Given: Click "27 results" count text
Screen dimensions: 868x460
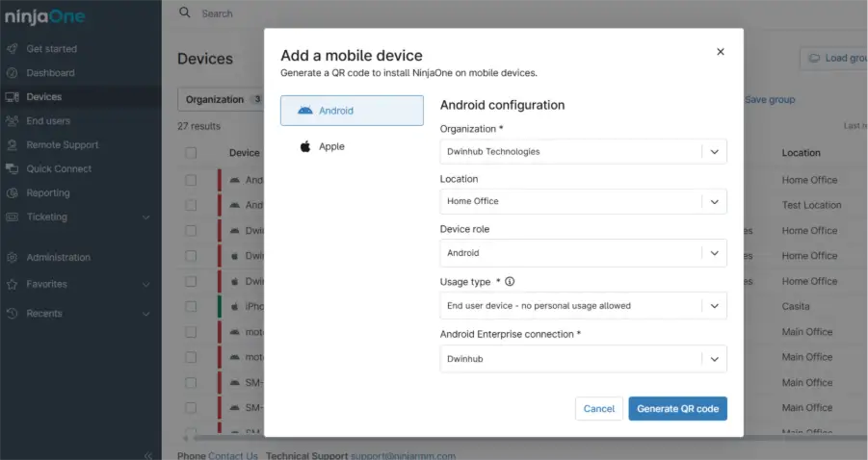Looking at the screenshot, I should pos(198,126).
